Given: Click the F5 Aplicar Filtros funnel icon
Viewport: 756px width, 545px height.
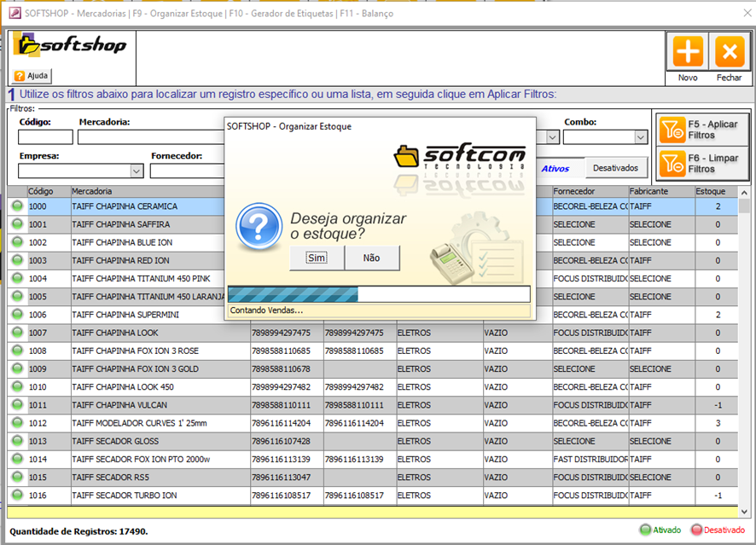Looking at the screenshot, I should pos(672,130).
